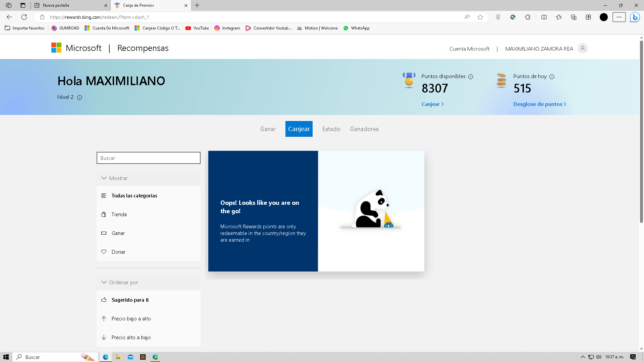Open the YouTube bookmark
This screenshot has width=644, height=362.
point(197,28)
